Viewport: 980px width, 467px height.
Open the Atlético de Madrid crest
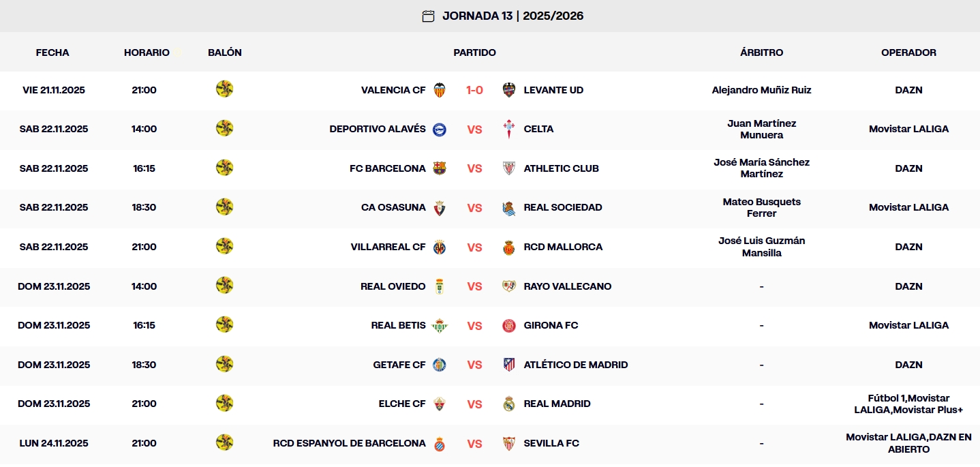point(509,364)
